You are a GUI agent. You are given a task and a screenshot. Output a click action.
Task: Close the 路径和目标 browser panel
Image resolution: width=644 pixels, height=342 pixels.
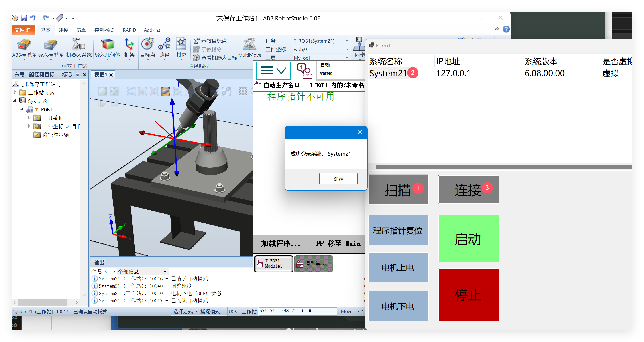[84, 75]
